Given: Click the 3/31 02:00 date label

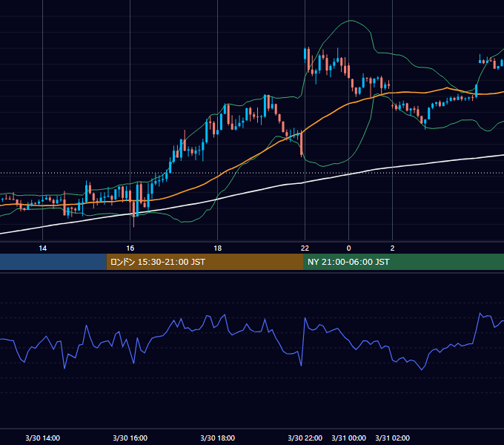Looking at the screenshot, I should pos(393,438).
